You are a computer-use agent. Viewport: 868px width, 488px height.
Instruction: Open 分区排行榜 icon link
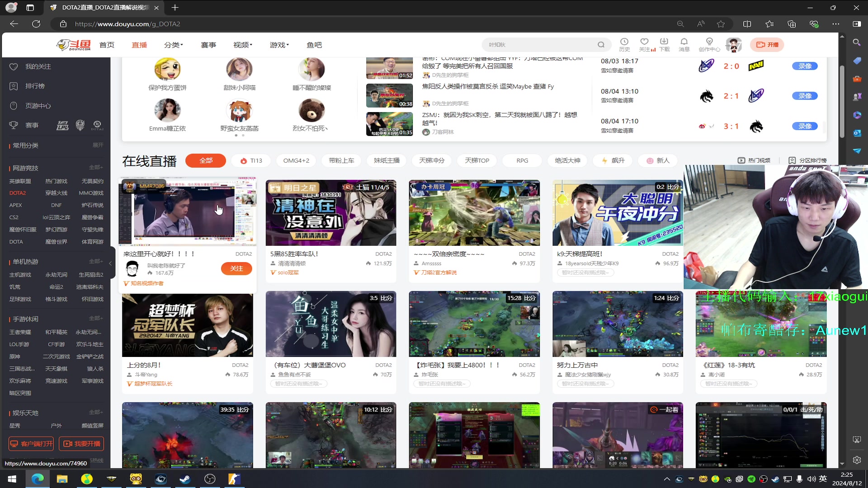click(807, 160)
